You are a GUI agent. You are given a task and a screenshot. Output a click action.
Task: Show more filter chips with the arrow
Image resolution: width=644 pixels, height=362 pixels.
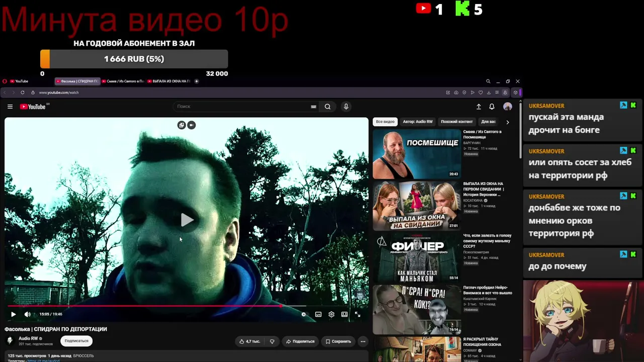click(x=507, y=122)
